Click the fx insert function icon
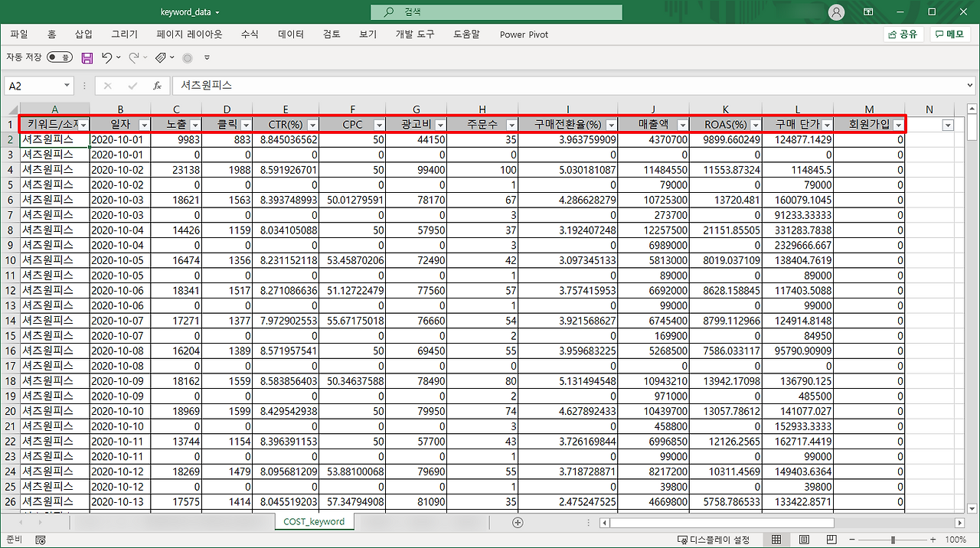This screenshot has height=548, width=980. pyautogui.click(x=157, y=86)
